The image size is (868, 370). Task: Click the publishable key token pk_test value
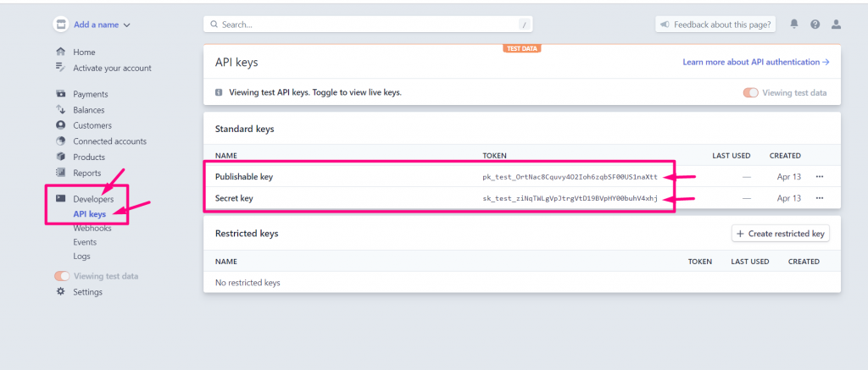[x=570, y=177]
